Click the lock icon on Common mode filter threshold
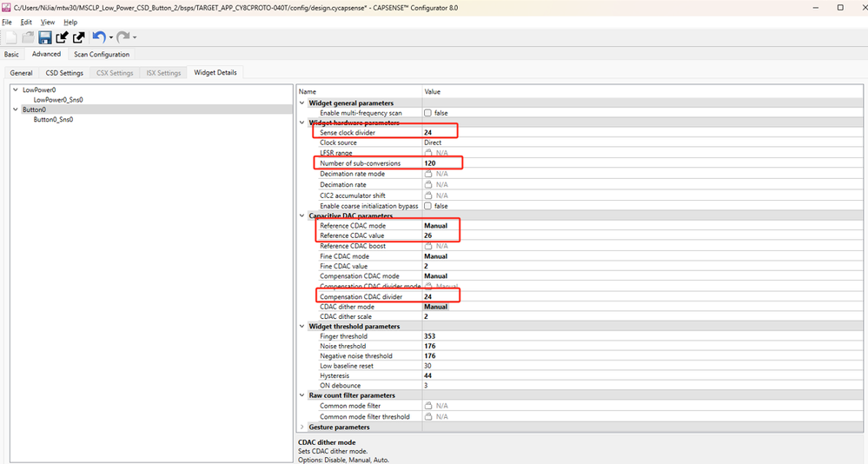This screenshot has width=868, height=464. tap(427, 416)
